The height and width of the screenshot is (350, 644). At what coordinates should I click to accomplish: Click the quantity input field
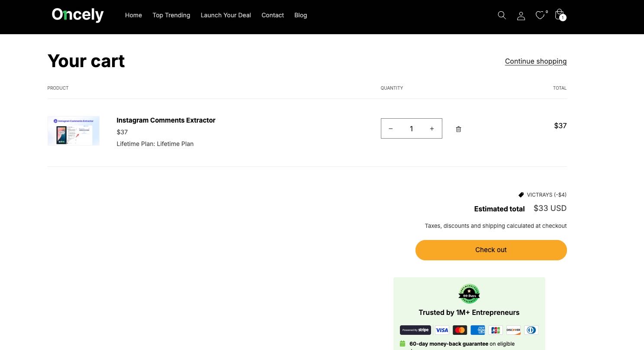coord(411,129)
